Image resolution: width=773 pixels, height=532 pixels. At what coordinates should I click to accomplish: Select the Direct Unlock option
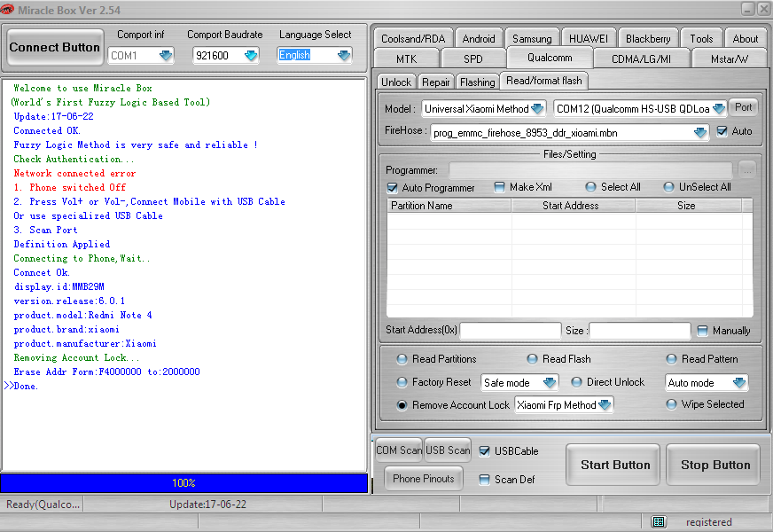(x=576, y=382)
